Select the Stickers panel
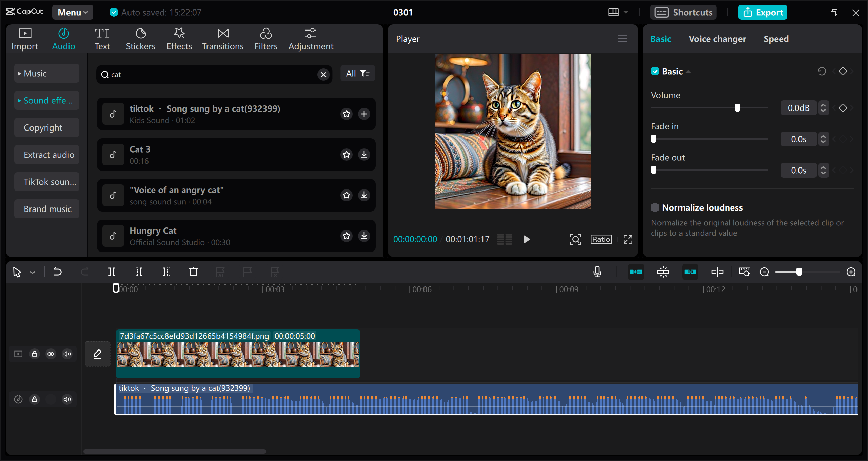This screenshot has height=461, width=868. 140,38
